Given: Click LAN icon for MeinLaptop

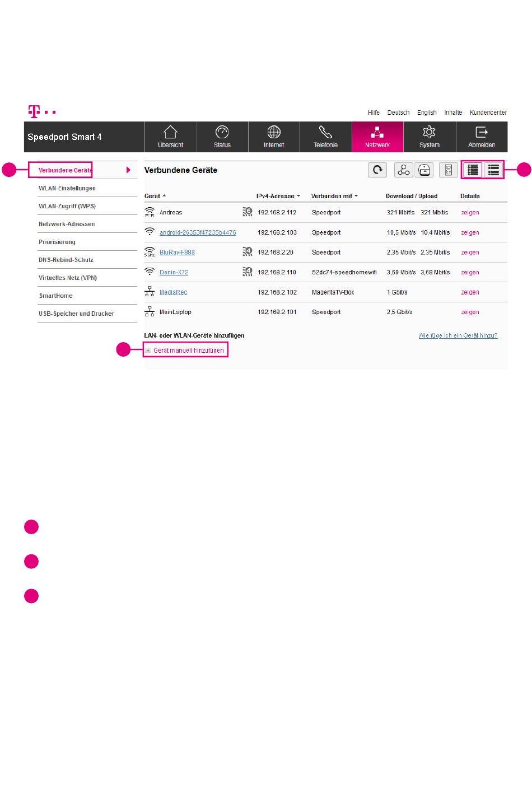Looking at the screenshot, I should click(150, 312).
